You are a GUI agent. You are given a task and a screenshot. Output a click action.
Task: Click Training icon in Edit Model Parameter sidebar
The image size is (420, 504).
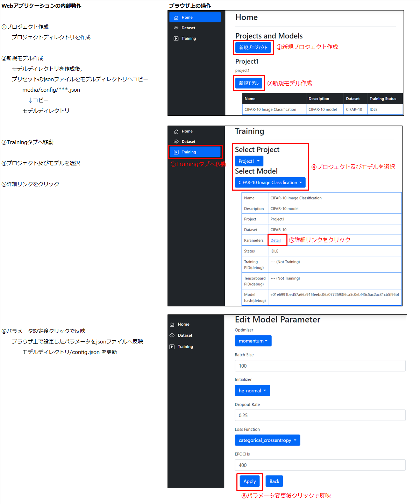(172, 347)
